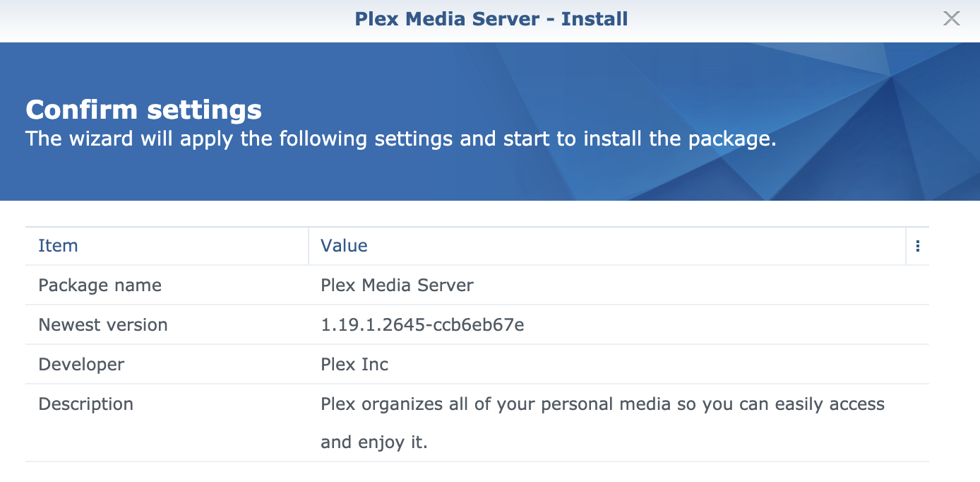Screen dimensions: 980x482
Task: Click the Confirm settings heading
Action: pyautogui.click(x=143, y=110)
